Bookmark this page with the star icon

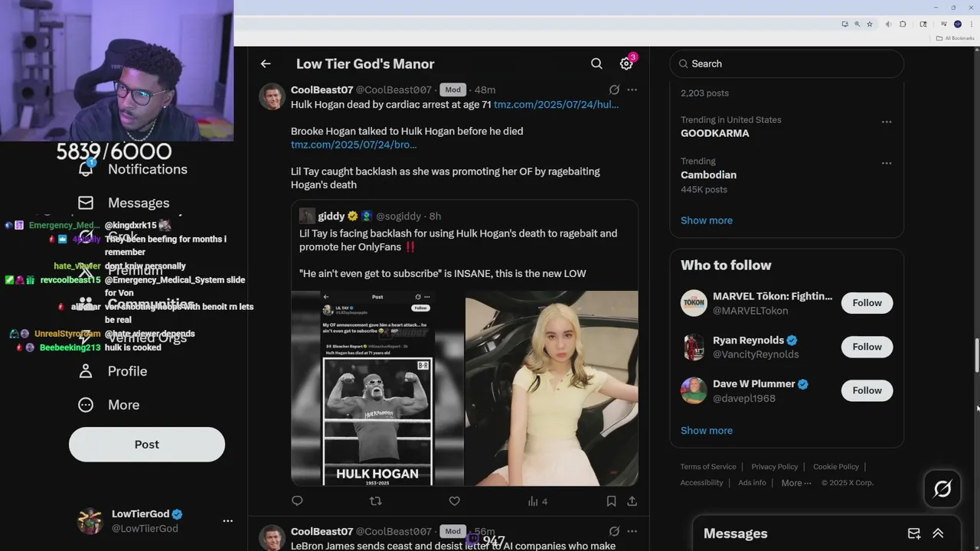click(870, 24)
